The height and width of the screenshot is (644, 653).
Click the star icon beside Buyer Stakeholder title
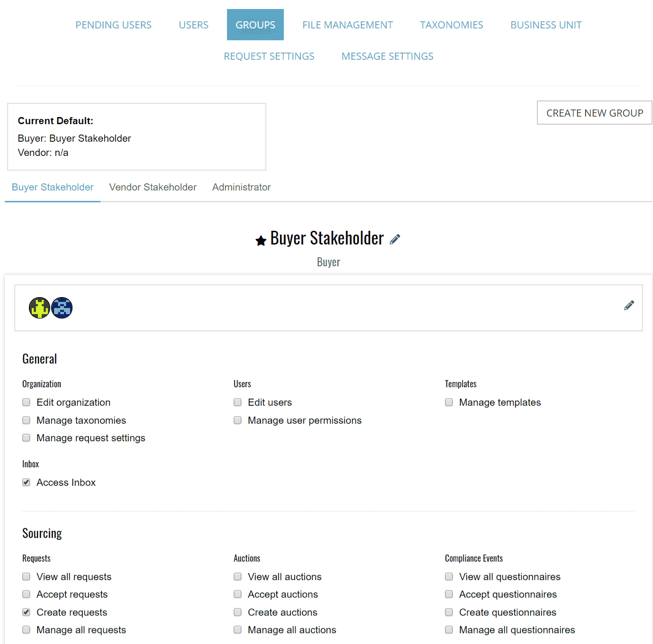click(x=261, y=241)
